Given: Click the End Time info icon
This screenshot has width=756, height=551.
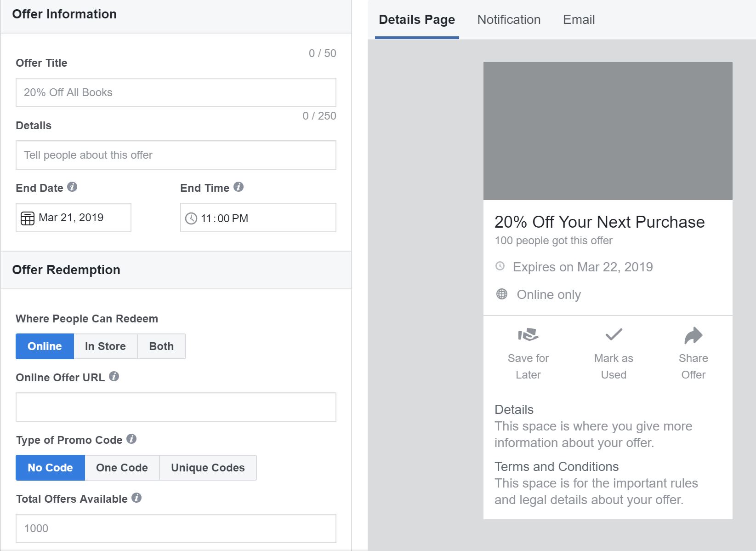Looking at the screenshot, I should coord(239,187).
